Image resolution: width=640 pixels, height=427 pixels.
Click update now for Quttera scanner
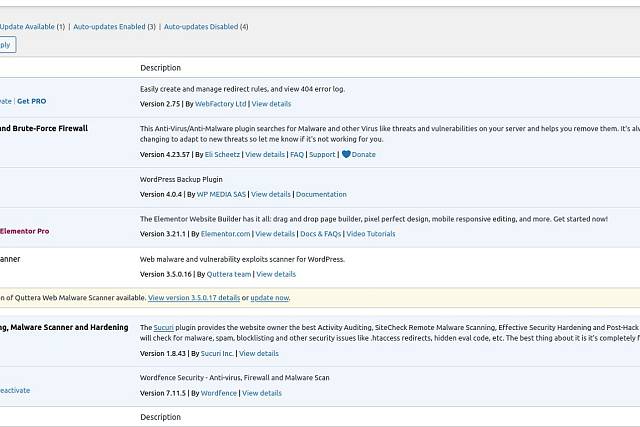pos(270,298)
